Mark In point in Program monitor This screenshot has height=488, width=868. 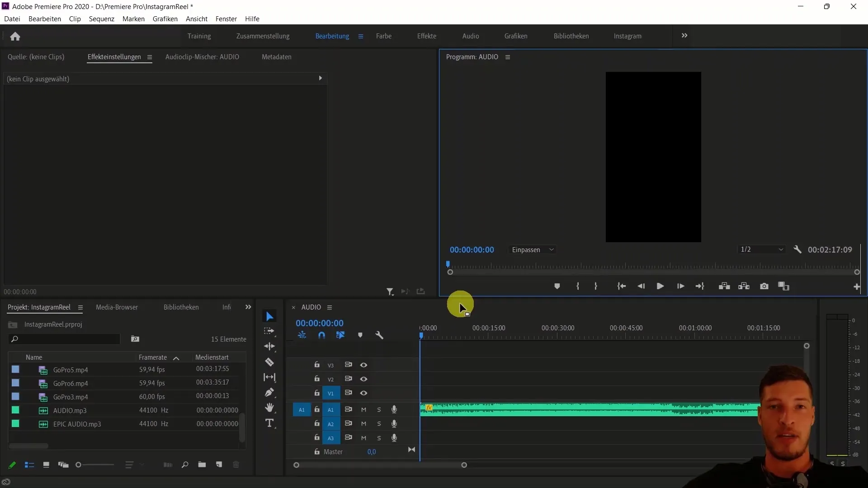click(x=578, y=286)
